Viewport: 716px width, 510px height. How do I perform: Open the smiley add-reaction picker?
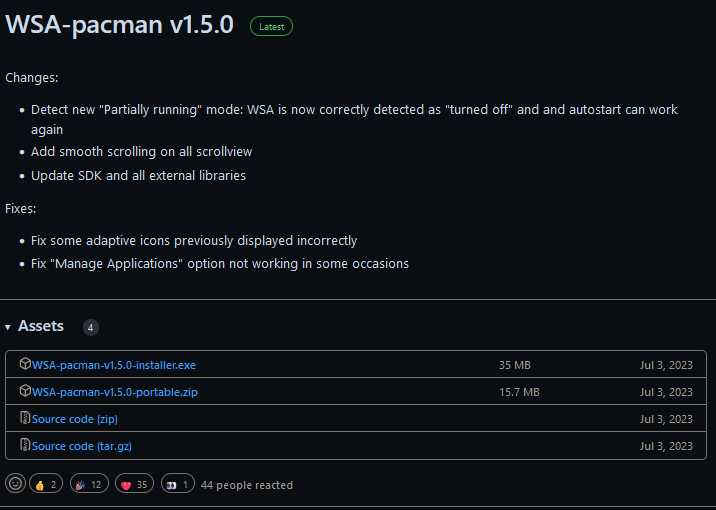15,484
